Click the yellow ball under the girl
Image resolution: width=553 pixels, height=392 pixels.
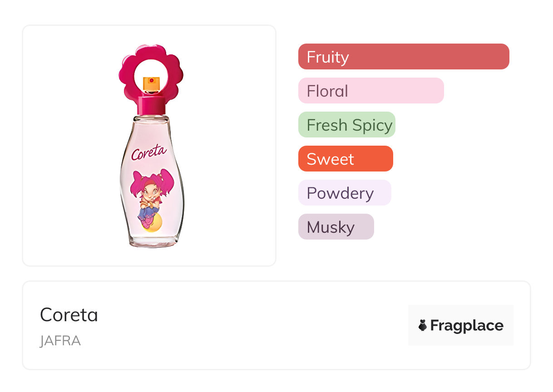(153, 224)
